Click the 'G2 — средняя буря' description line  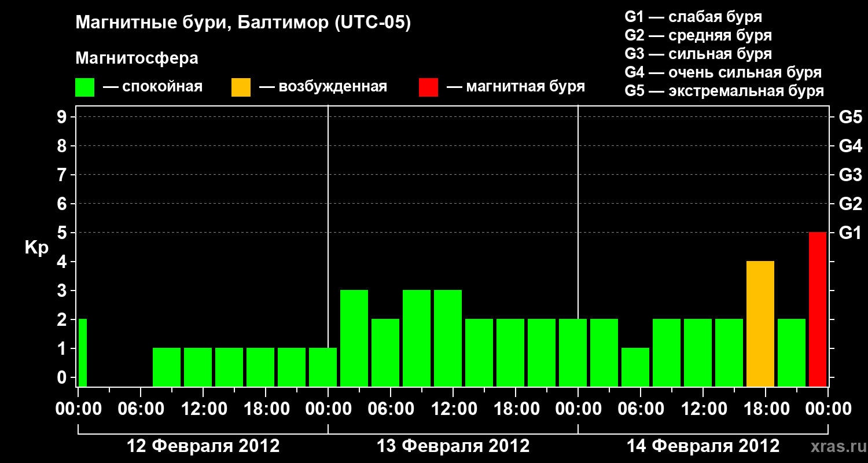coord(698,35)
